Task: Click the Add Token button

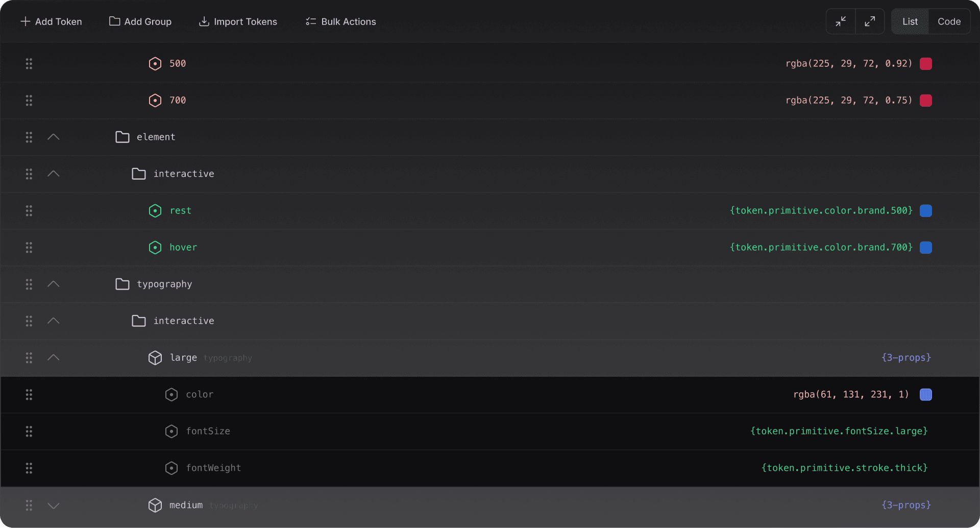Action: click(x=51, y=21)
